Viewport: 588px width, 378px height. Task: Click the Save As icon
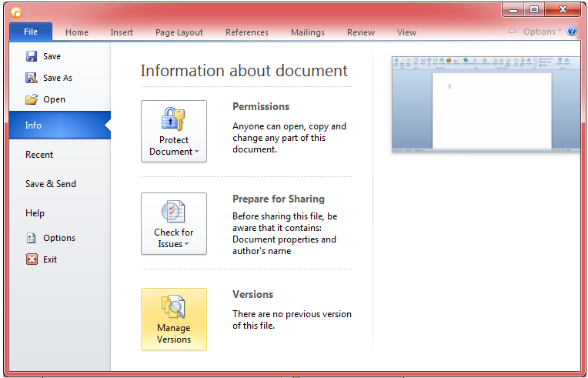pos(32,78)
